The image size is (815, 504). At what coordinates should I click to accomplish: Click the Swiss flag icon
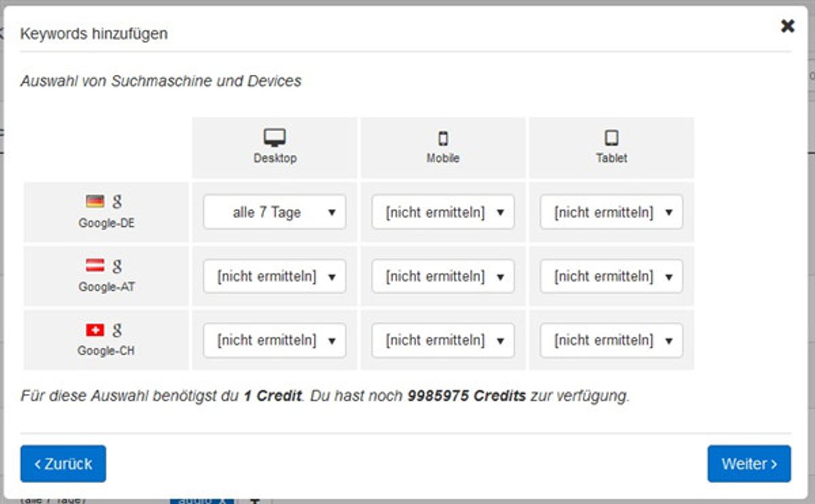95,330
